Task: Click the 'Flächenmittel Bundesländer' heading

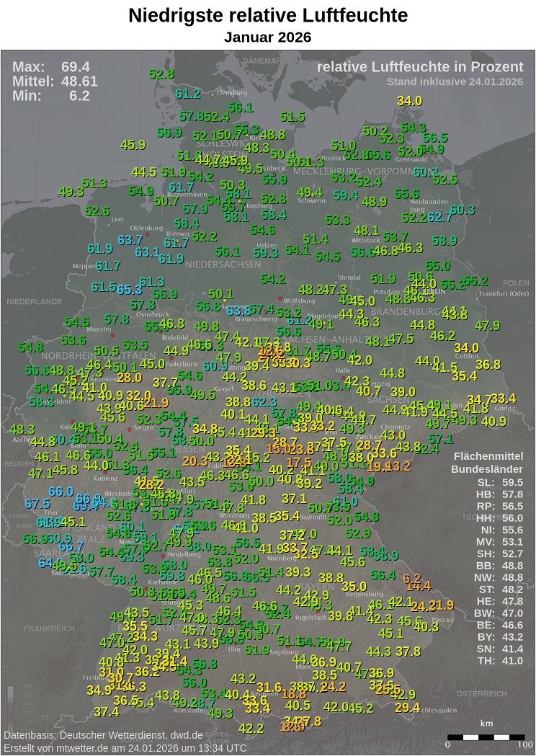Action: pyautogui.click(x=487, y=463)
